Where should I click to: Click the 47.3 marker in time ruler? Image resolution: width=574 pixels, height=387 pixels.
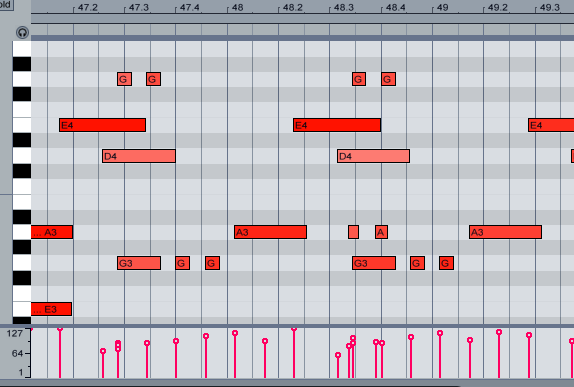(139, 7)
